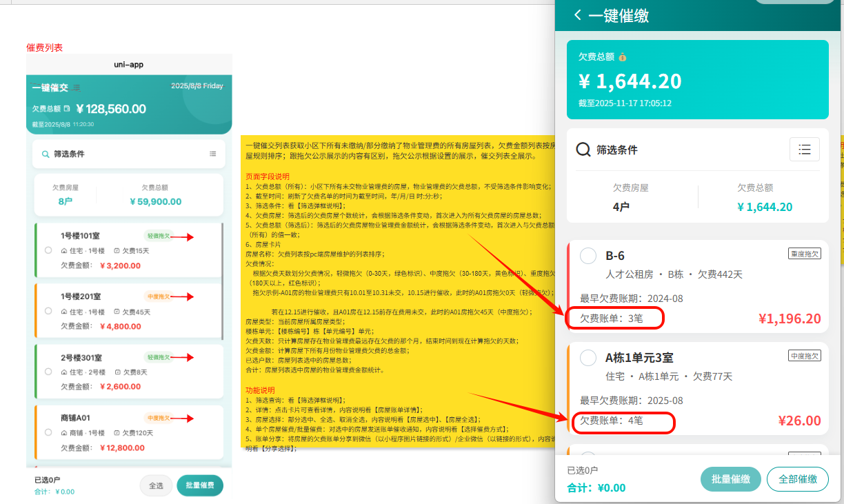
Task: Click the wallet icon beside left 欠费总额
Action: click(67, 109)
